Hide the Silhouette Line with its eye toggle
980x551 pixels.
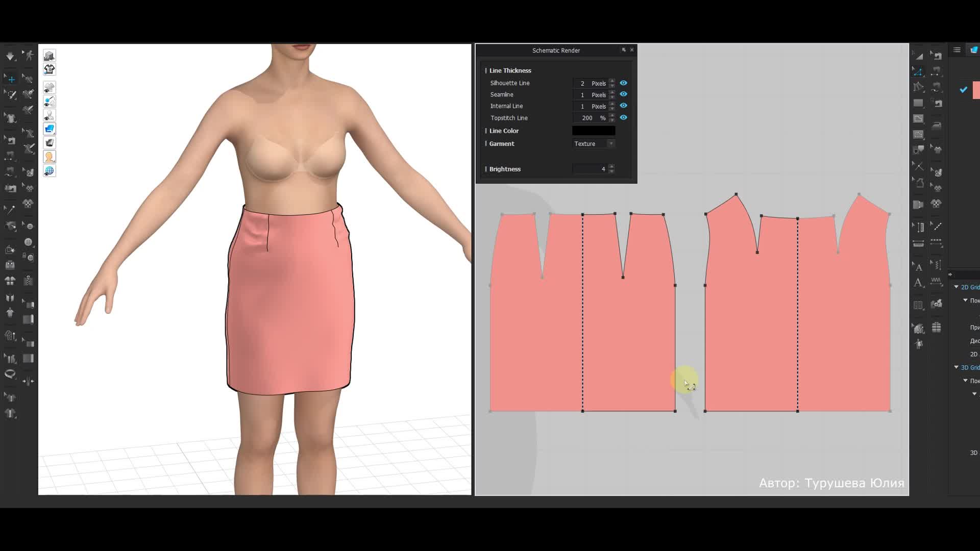624,83
